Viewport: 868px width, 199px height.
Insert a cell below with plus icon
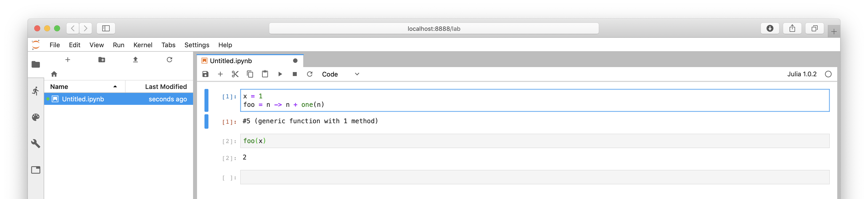(220, 74)
